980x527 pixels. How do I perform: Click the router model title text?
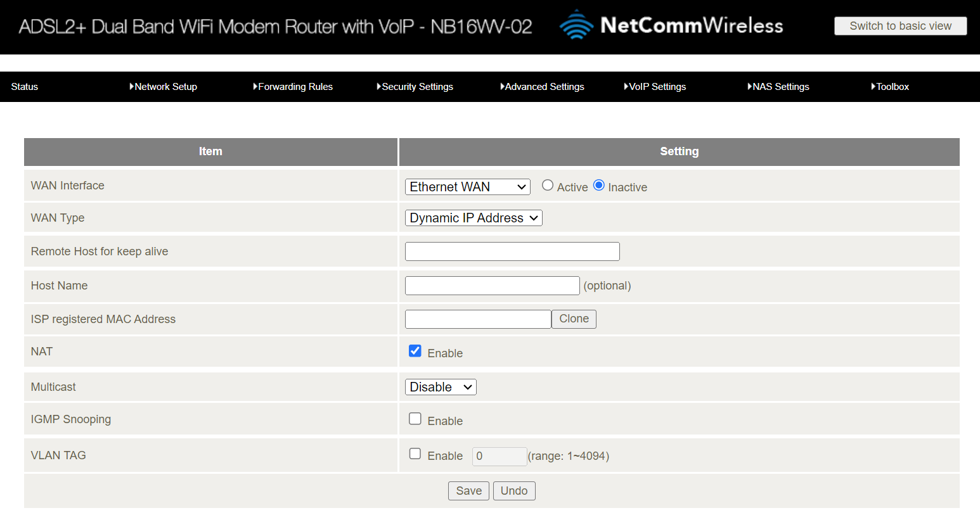275,27
